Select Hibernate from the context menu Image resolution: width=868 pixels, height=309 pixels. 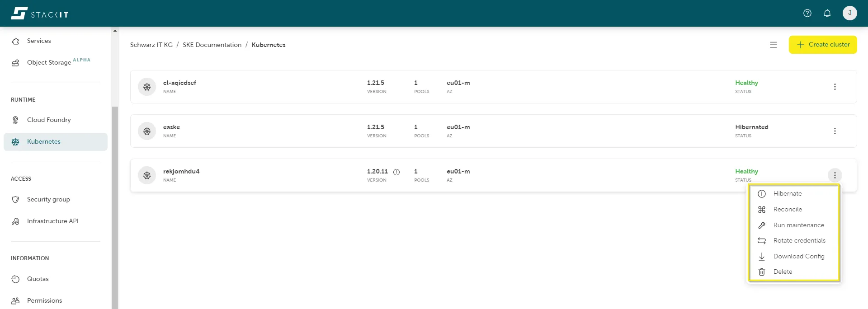click(787, 193)
